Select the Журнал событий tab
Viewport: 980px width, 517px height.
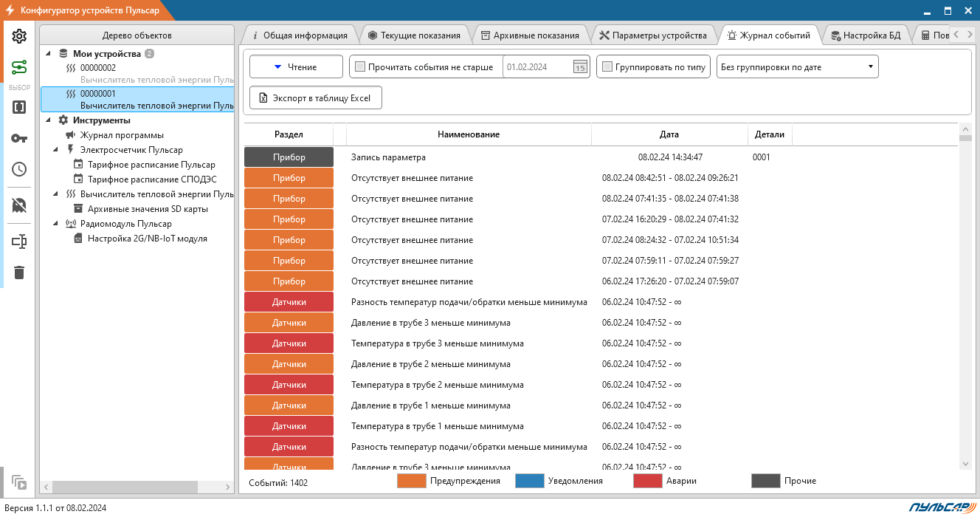768,35
